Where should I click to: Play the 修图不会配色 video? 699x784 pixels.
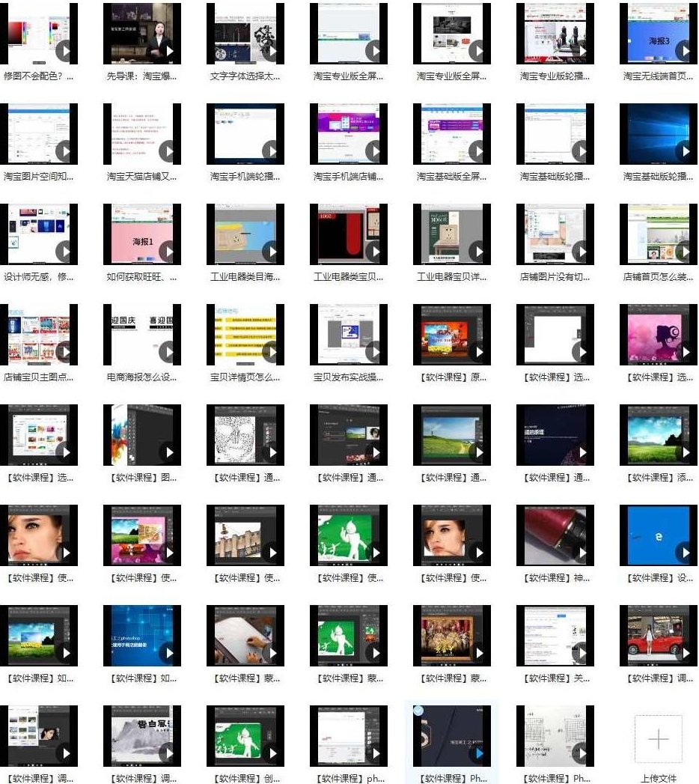click(66, 51)
